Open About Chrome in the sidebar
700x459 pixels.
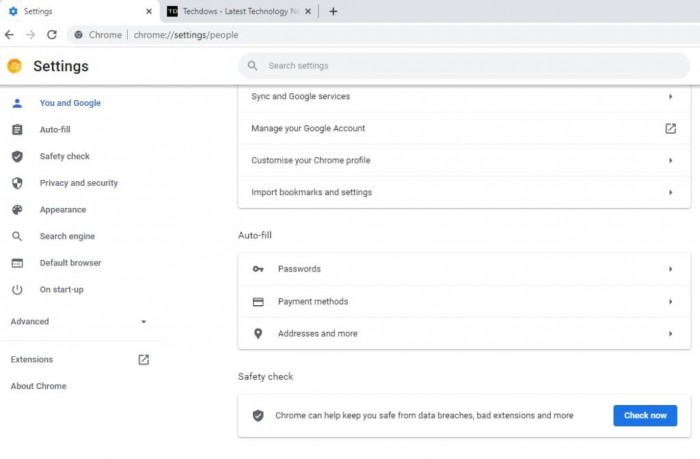point(38,386)
